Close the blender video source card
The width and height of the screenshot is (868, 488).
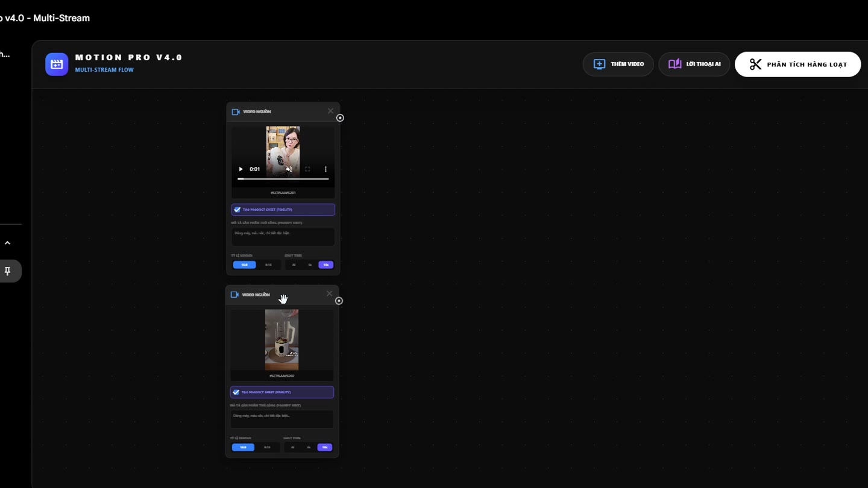(x=329, y=293)
